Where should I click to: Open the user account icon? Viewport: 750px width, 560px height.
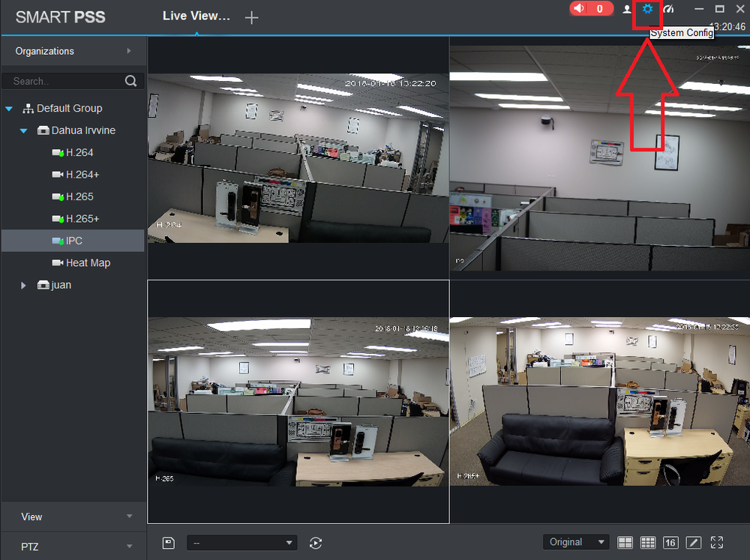click(626, 9)
